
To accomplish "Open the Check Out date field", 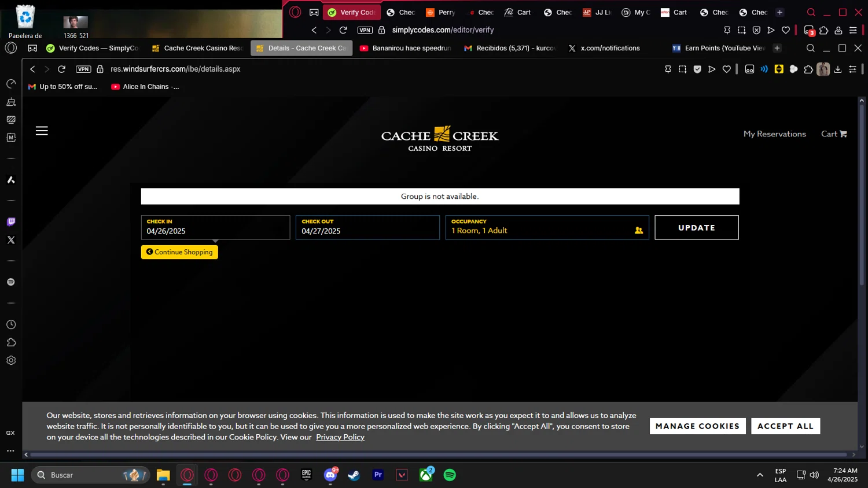I will click(x=367, y=227).
